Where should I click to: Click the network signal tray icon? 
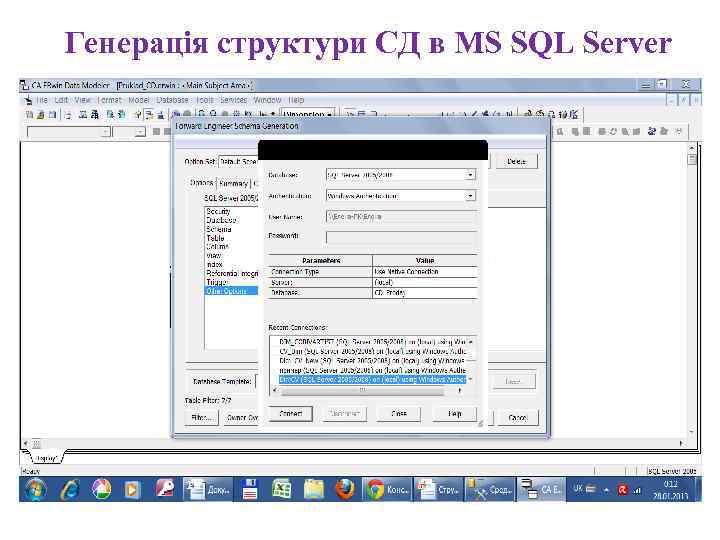(x=637, y=490)
